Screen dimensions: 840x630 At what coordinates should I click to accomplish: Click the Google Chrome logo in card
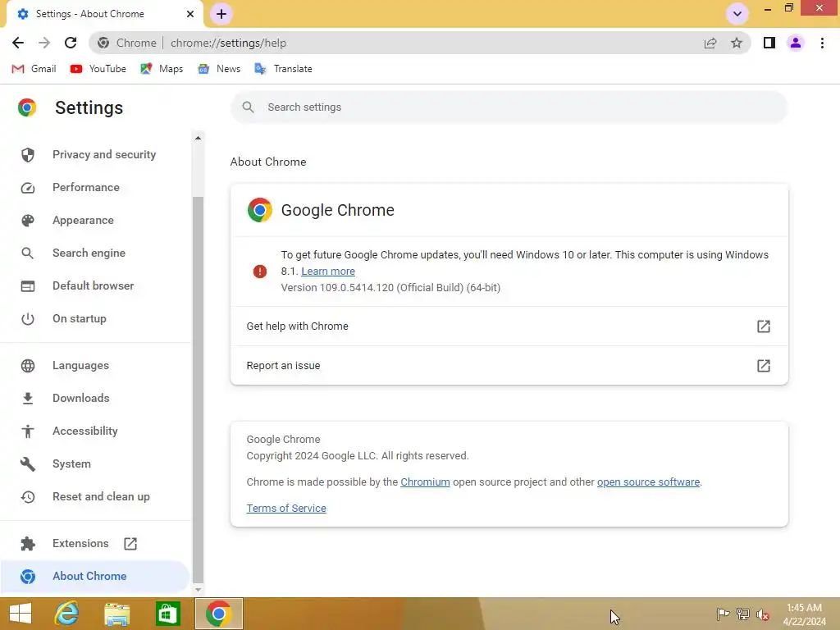click(260, 210)
